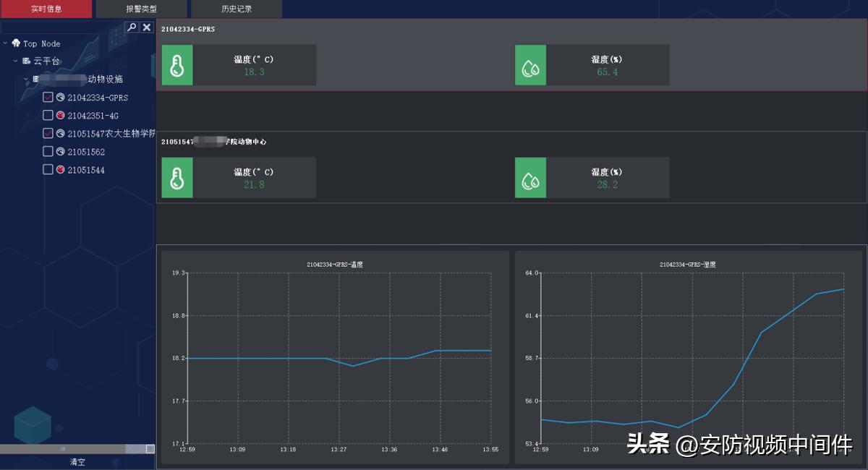Select the droplet icon next to 湿度 28.2
Screen dimensions: 868x470
(x=530, y=177)
